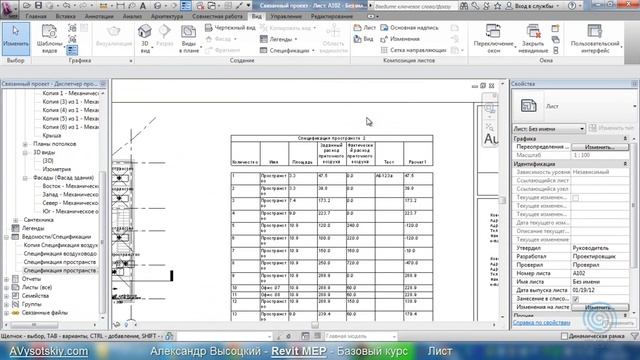Open Справка по свойствам link
Image resolution: width=640 pixels, height=360 pixels.
[541, 322]
